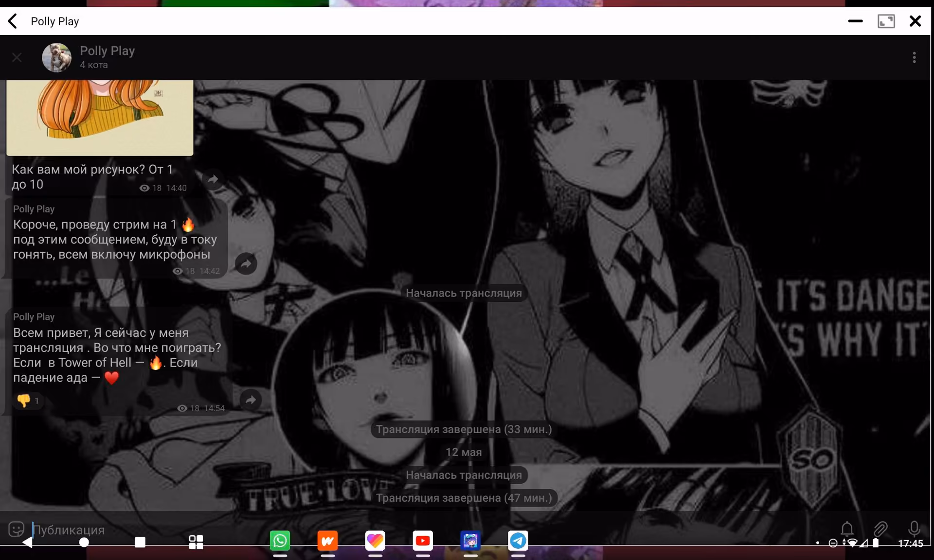Screen dimensions: 934x560
Task: Close the panel with the dim X icon
Action: tap(17, 58)
